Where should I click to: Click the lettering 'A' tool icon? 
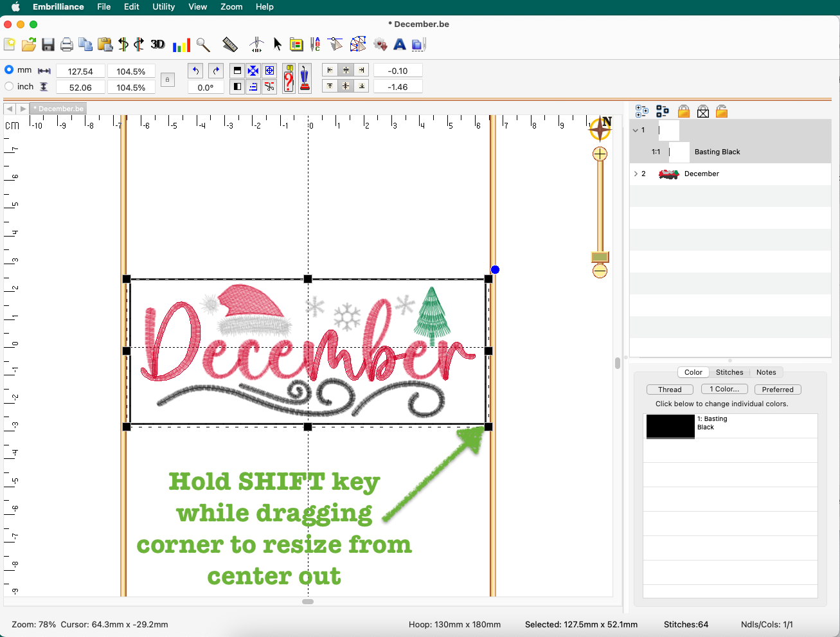[x=400, y=44]
